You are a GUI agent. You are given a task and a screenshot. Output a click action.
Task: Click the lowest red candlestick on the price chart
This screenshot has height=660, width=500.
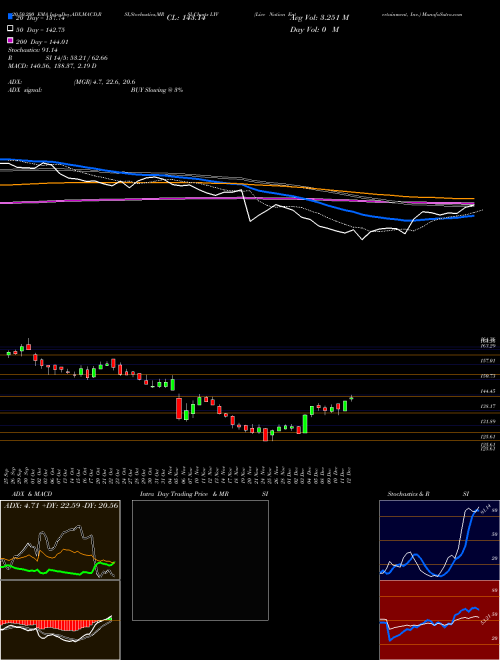(x=265, y=434)
